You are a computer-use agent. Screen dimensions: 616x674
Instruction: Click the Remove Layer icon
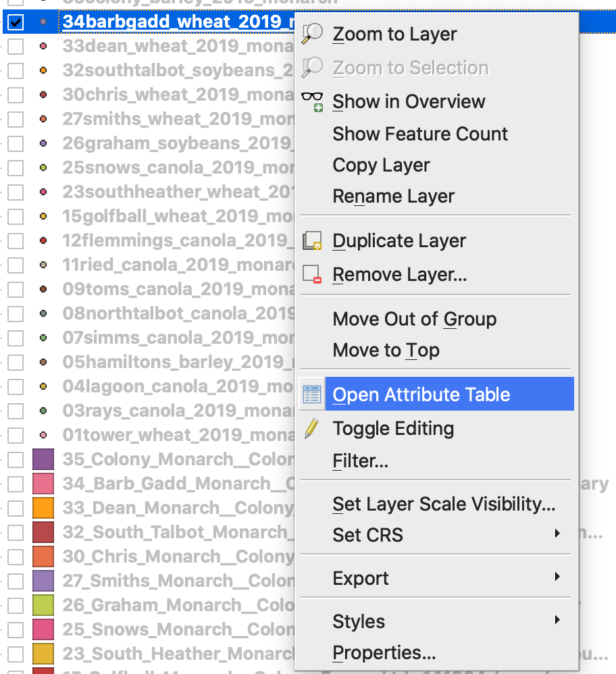pyautogui.click(x=312, y=275)
